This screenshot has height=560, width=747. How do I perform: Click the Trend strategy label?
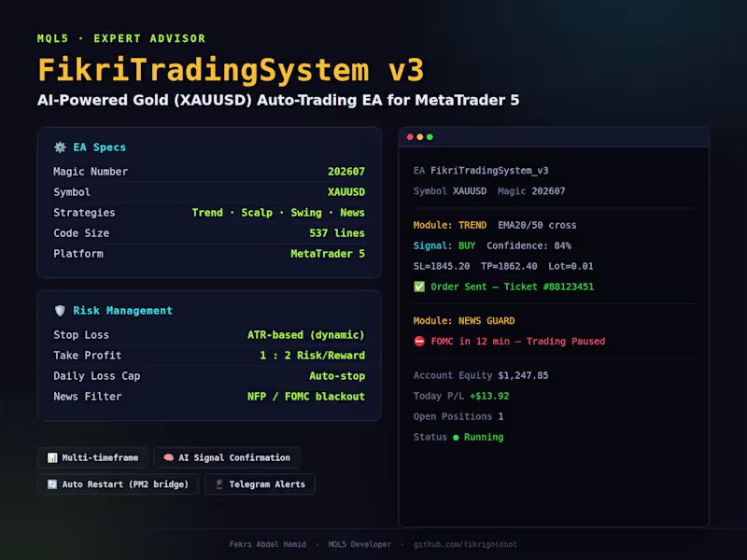pyautogui.click(x=207, y=213)
